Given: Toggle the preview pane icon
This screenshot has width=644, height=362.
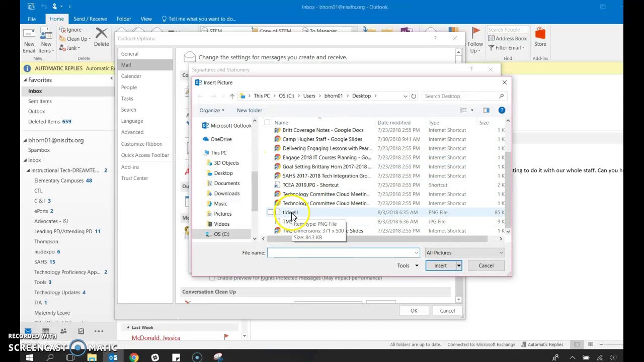Looking at the screenshot, I should pyautogui.click(x=486, y=110).
